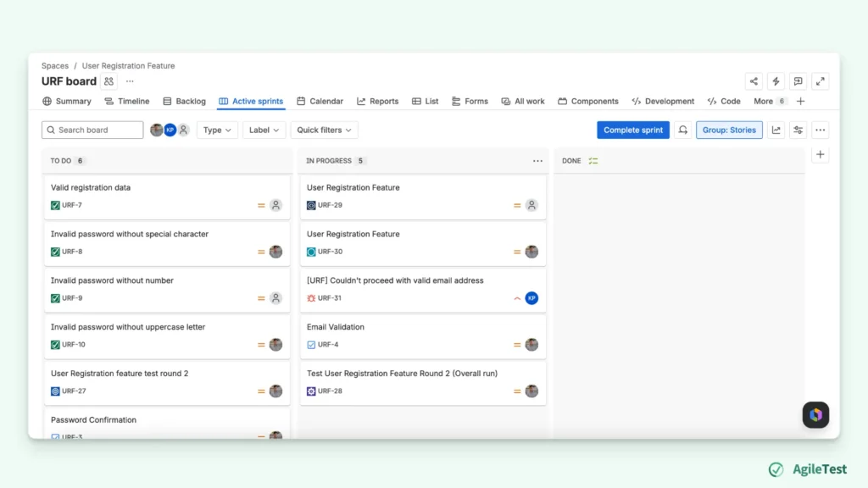
Task: Click the task type icon on URF-4
Action: (x=311, y=345)
